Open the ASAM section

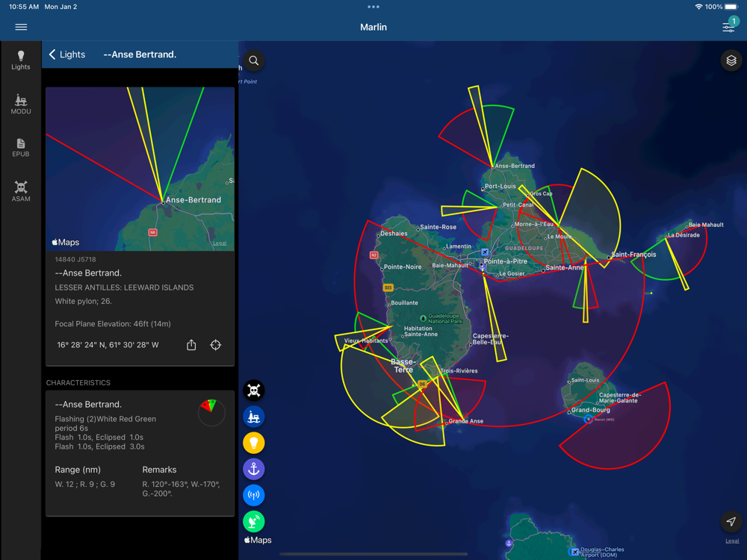click(20, 191)
